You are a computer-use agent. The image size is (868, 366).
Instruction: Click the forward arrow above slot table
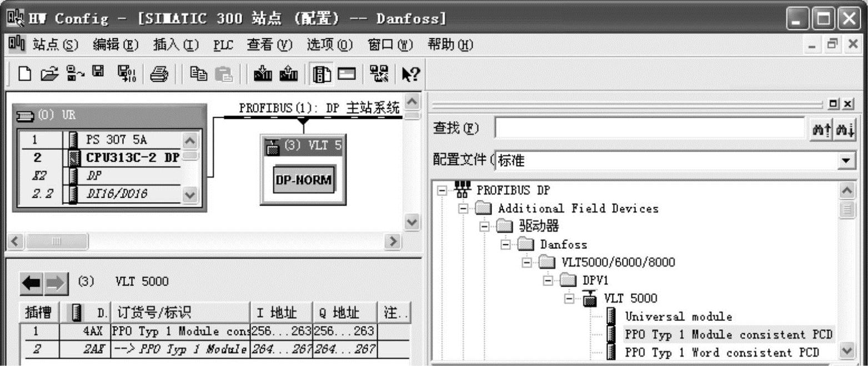coord(56,283)
